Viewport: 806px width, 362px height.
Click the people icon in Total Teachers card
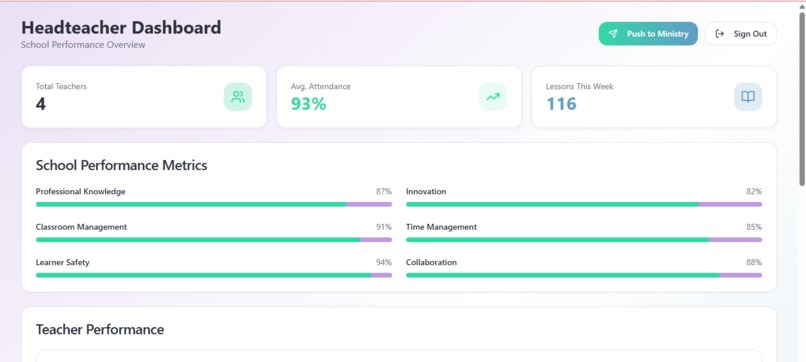238,97
